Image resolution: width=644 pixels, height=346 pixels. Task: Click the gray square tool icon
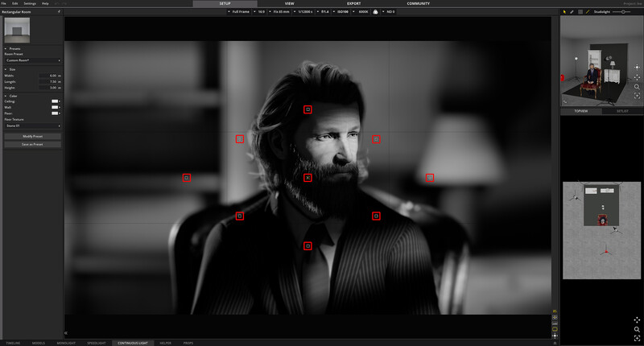point(580,12)
